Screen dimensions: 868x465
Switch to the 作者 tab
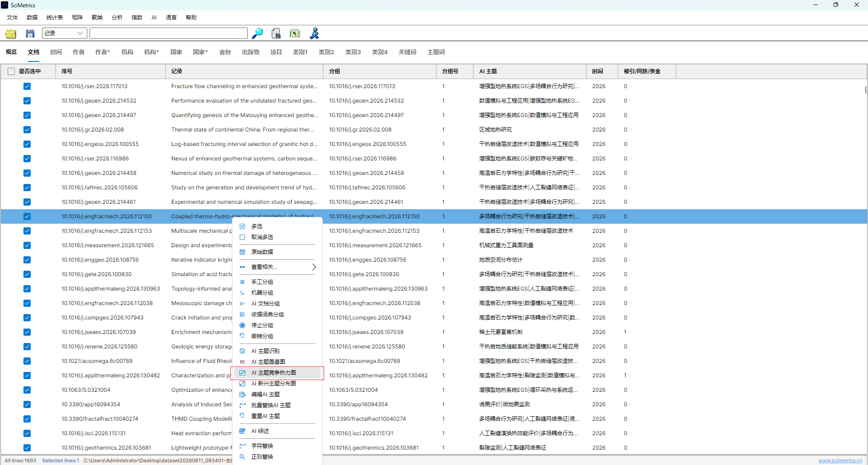(x=79, y=52)
